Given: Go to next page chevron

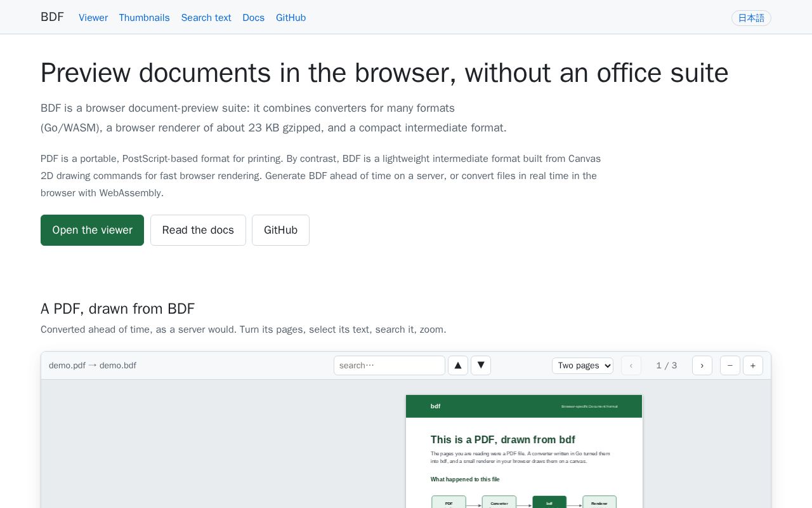Looking at the screenshot, I should pyautogui.click(x=702, y=365).
